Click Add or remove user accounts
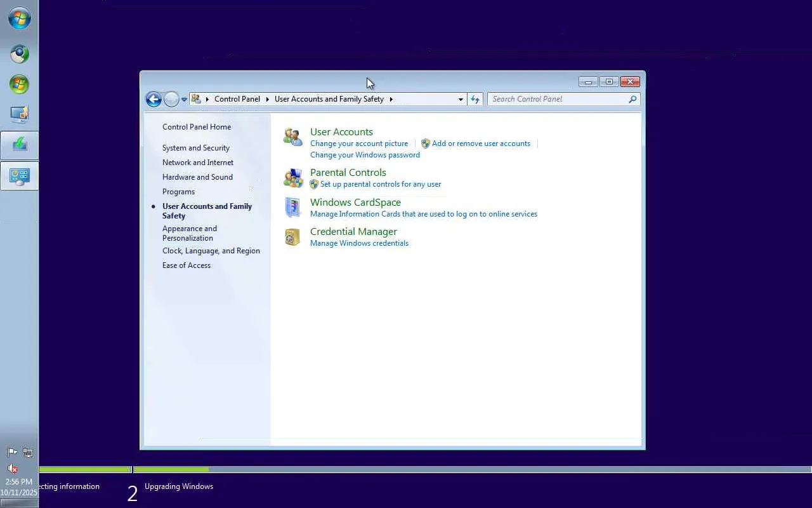The height and width of the screenshot is (508, 812). (x=481, y=144)
